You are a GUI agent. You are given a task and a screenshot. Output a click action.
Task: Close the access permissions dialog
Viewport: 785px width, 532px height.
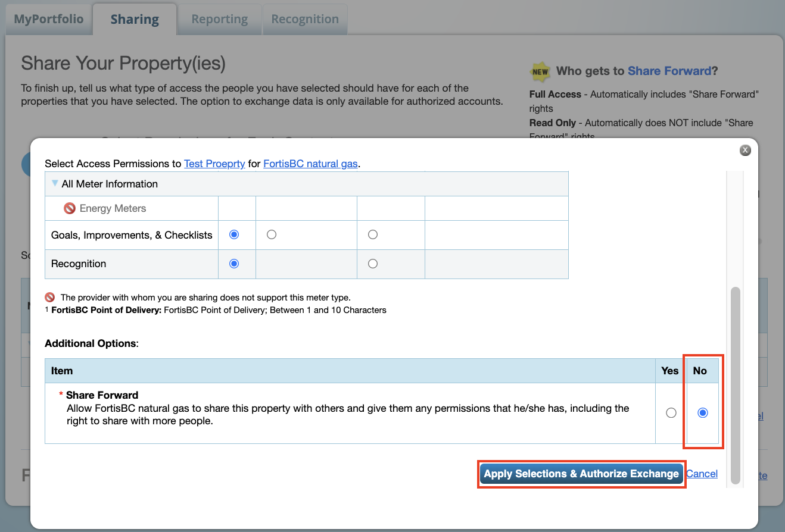[745, 151]
